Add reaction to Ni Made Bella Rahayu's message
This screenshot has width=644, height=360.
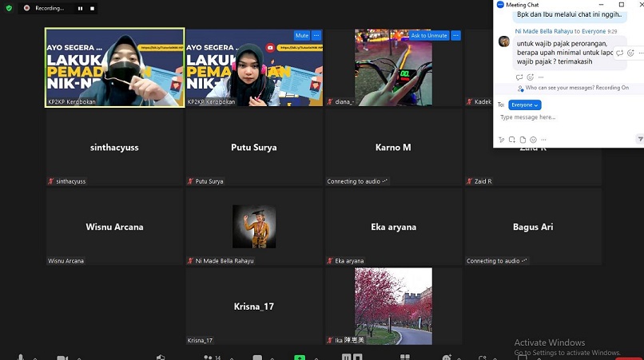(630, 53)
